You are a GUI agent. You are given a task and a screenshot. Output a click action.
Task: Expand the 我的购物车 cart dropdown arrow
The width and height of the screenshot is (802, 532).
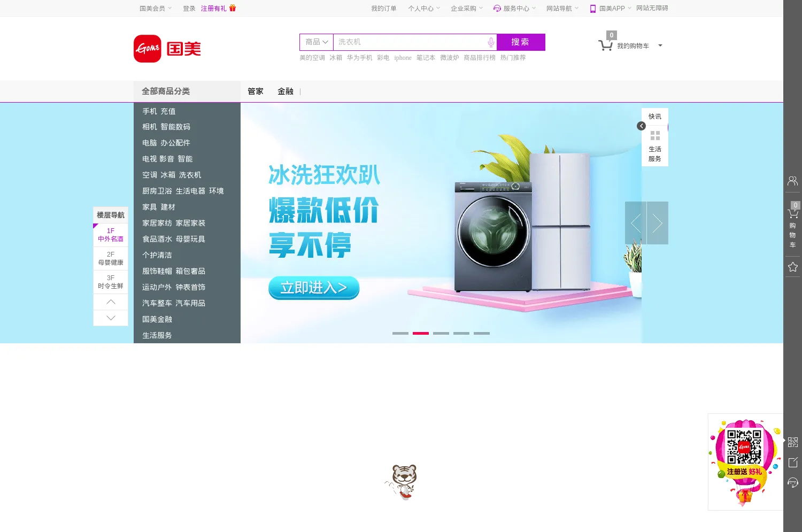point(660,45)
